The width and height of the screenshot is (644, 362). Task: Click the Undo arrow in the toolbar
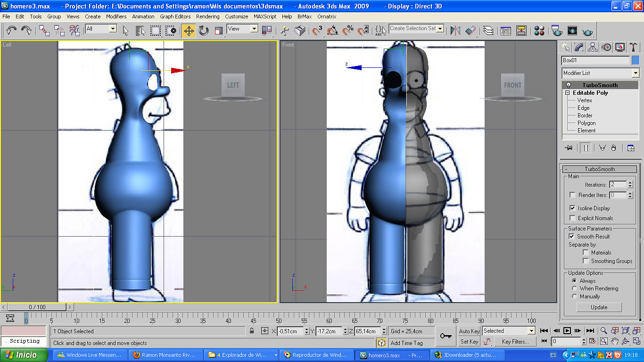tap(11, 31)
